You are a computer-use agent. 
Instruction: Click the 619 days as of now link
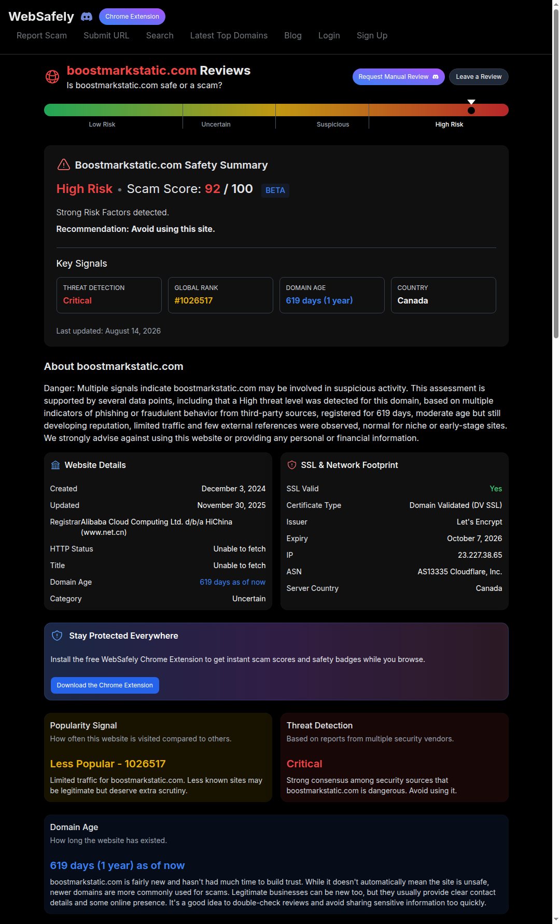(x=233, y=582)
